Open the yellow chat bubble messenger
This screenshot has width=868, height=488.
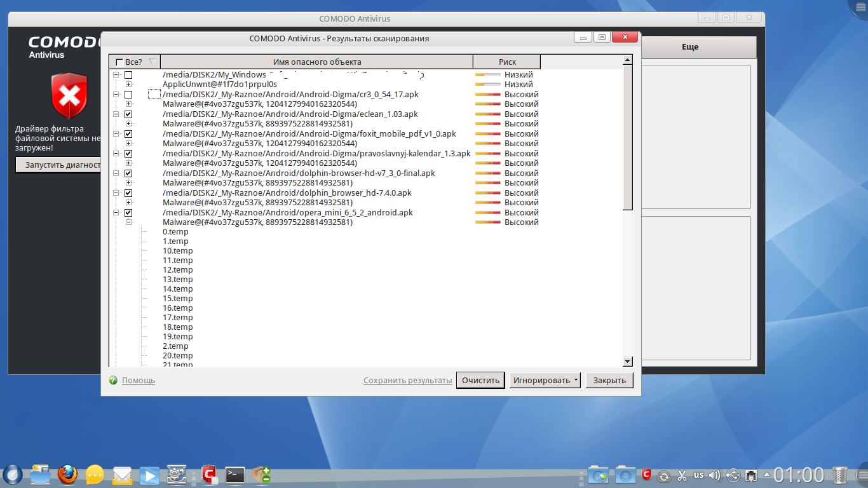(x=95, y=474)
